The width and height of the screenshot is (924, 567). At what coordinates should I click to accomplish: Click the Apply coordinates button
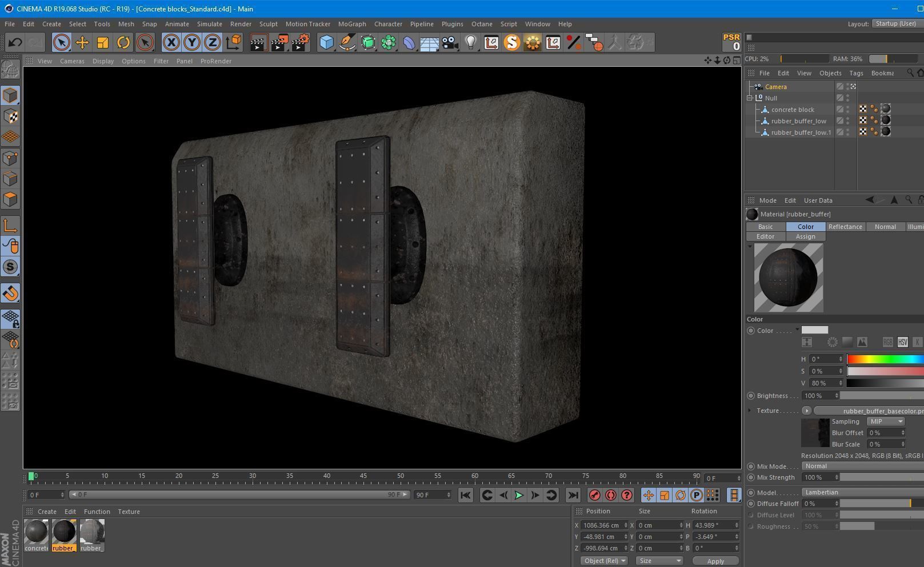715,561
